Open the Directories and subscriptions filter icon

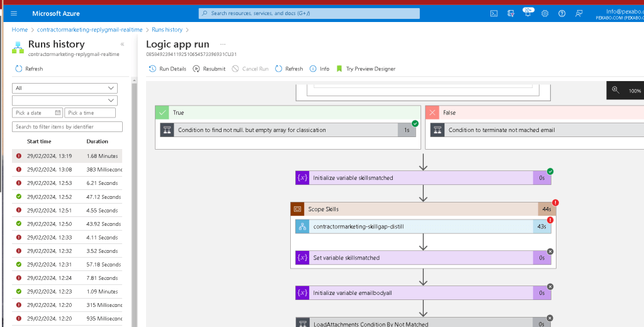tap(511, 14)
